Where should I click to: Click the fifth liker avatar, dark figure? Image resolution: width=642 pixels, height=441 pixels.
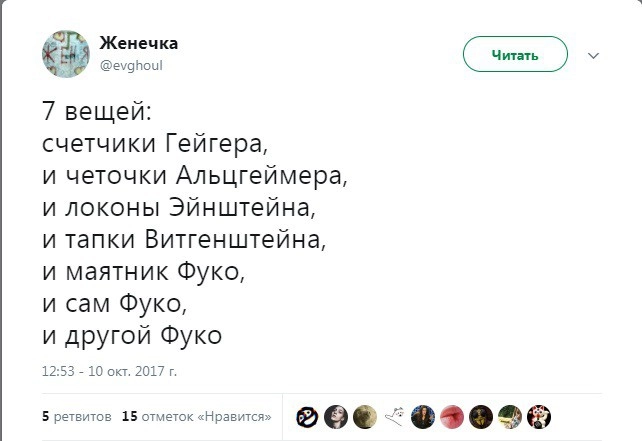click(423, 416)
